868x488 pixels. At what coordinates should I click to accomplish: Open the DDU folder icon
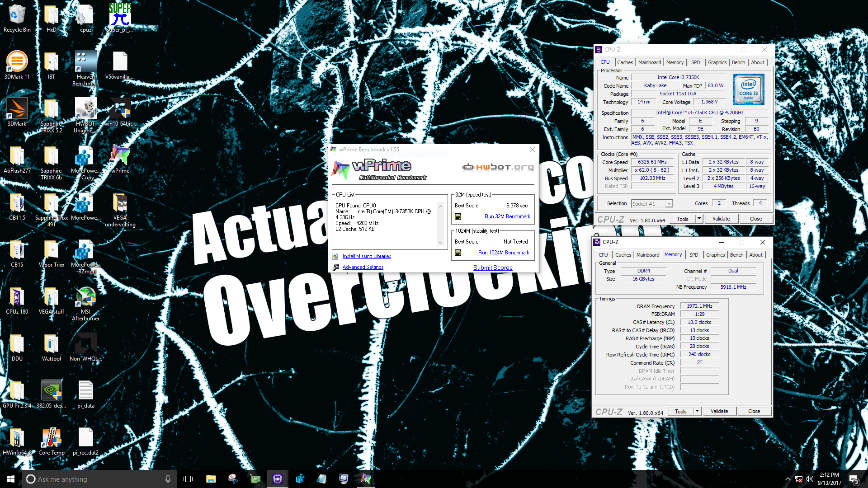click(17, 347)
